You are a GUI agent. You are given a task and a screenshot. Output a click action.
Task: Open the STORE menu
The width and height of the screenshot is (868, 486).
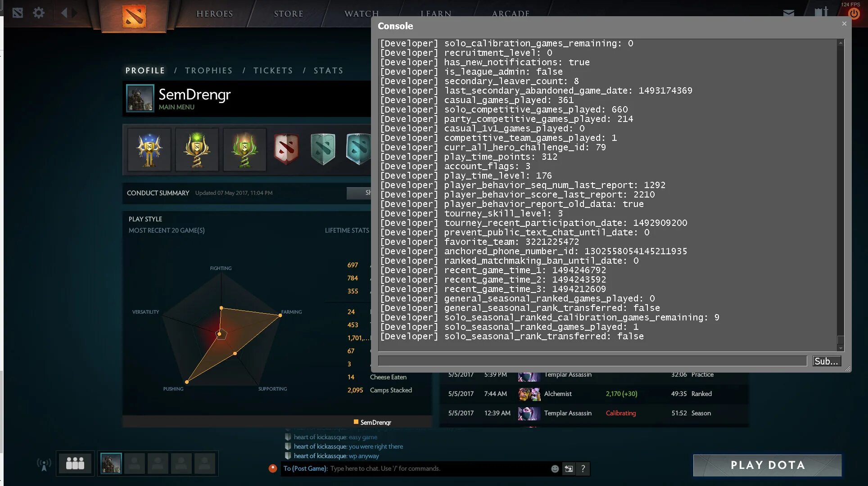[288, 14]
